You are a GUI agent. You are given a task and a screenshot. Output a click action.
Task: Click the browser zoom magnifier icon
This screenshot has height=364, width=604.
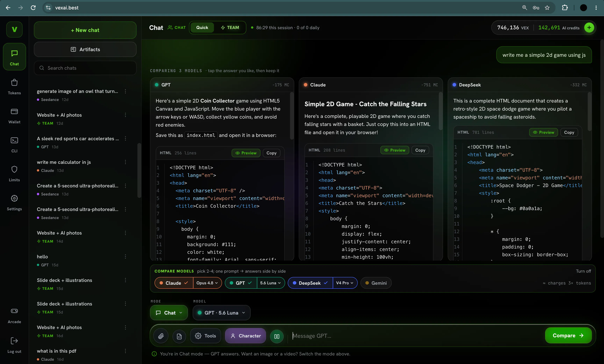[525, 8]
